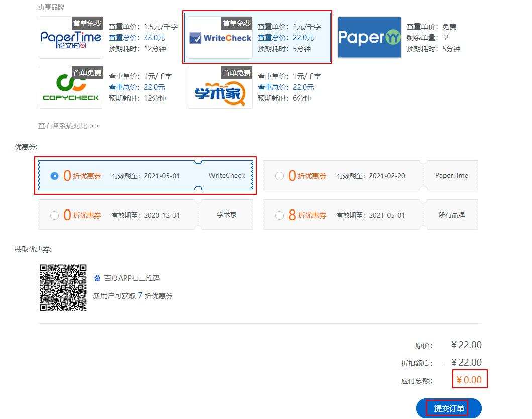Click 学术家 预期耗时 6分钟 text
532x419 pixels.
click(x=284, y=99)
